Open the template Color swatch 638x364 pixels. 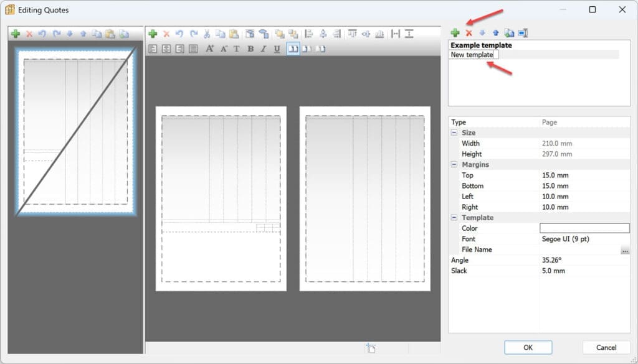pyautogui.click(x=584, y=228)
